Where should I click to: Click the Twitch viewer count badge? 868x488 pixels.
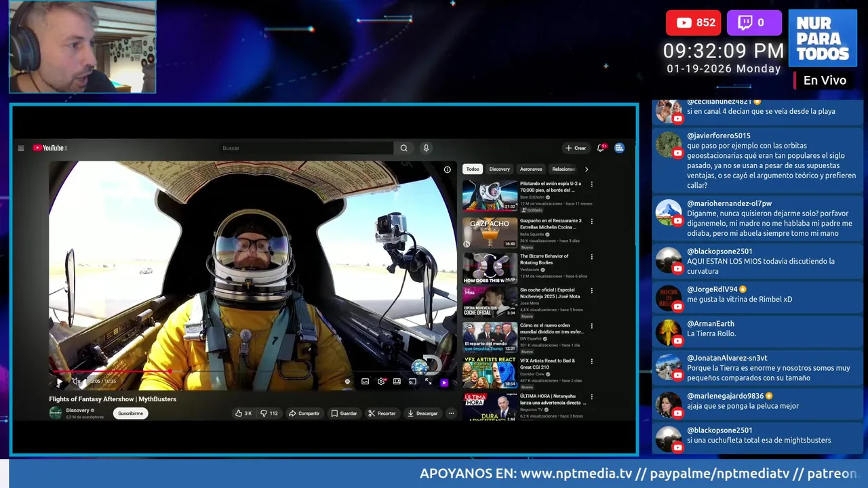pos(754,22)
